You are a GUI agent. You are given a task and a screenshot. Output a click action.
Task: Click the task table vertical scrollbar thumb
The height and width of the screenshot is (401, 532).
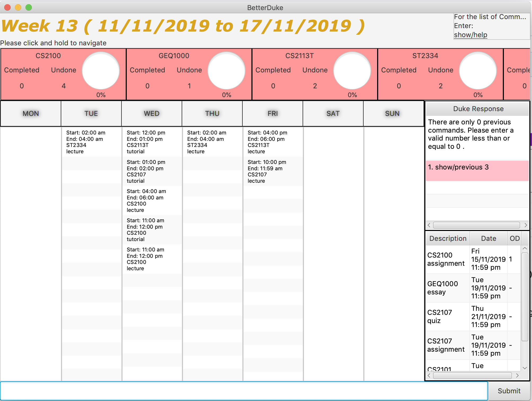525,297
